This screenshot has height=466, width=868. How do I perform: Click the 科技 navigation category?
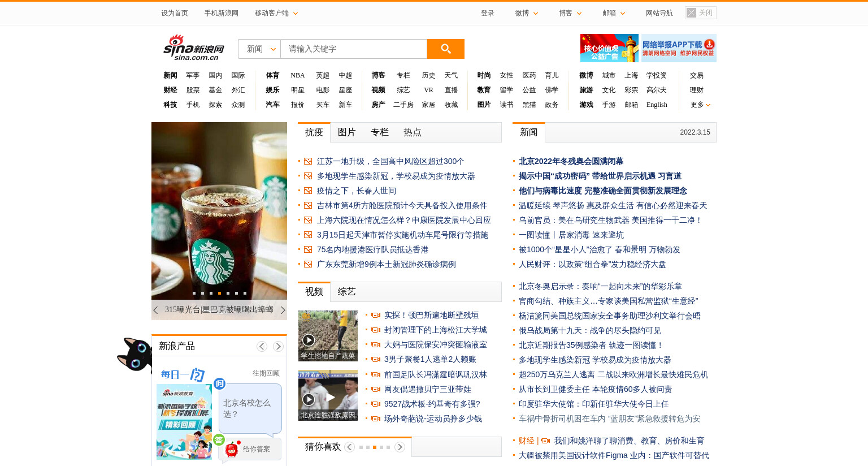[170, 105]
